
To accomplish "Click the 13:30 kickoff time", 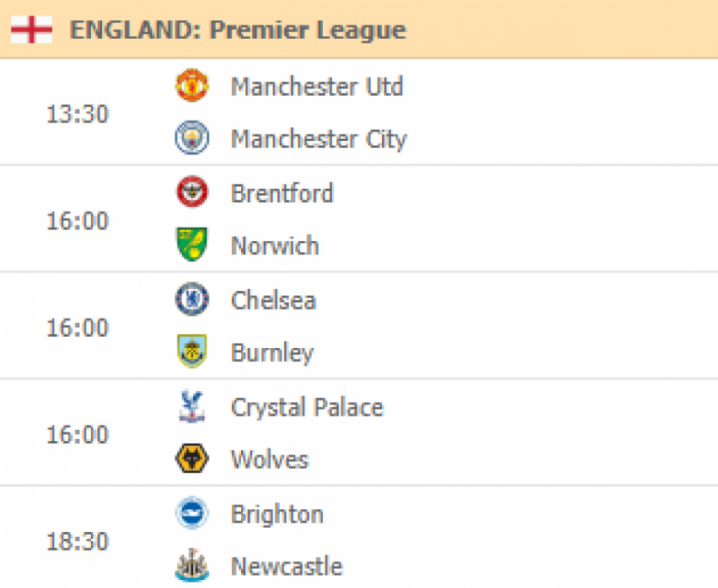I will click(x=77, y=113).
